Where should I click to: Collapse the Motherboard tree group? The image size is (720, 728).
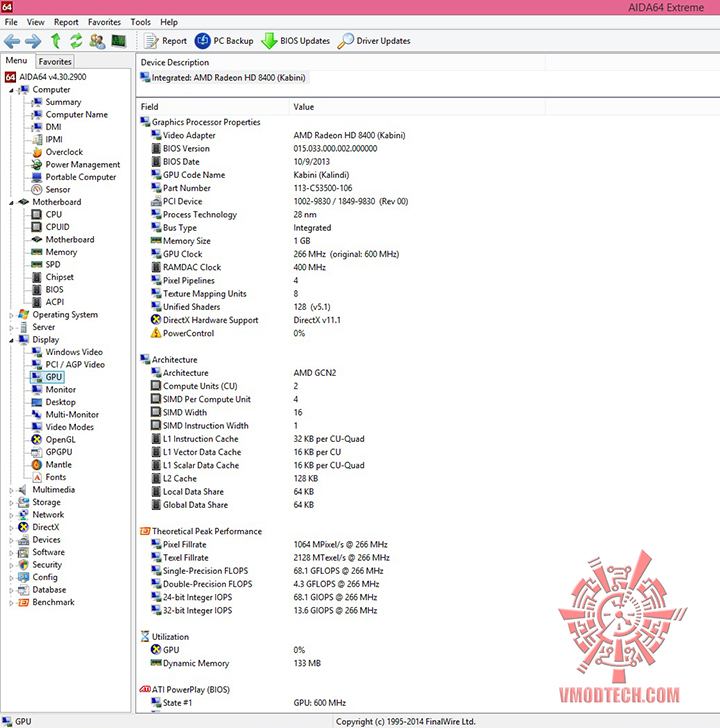coord(11,202)
